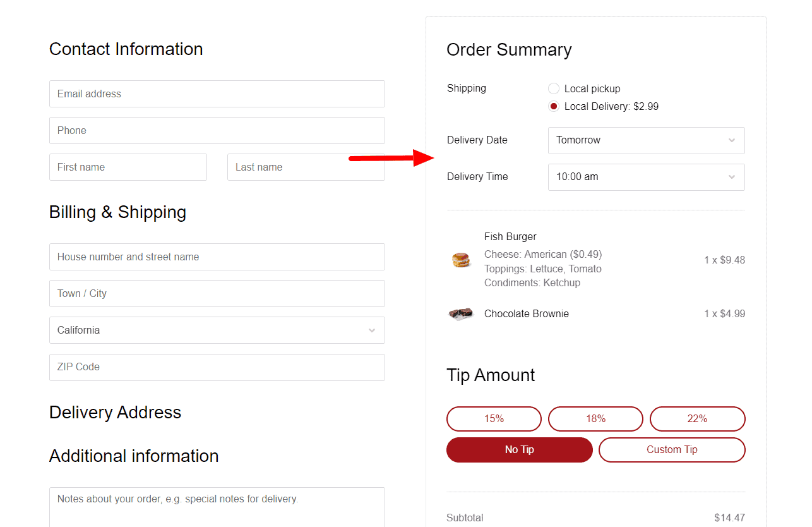Open the Delivery Time dropdown showing 10:00 am
The image size is (812, 527).
click(646, 177)
